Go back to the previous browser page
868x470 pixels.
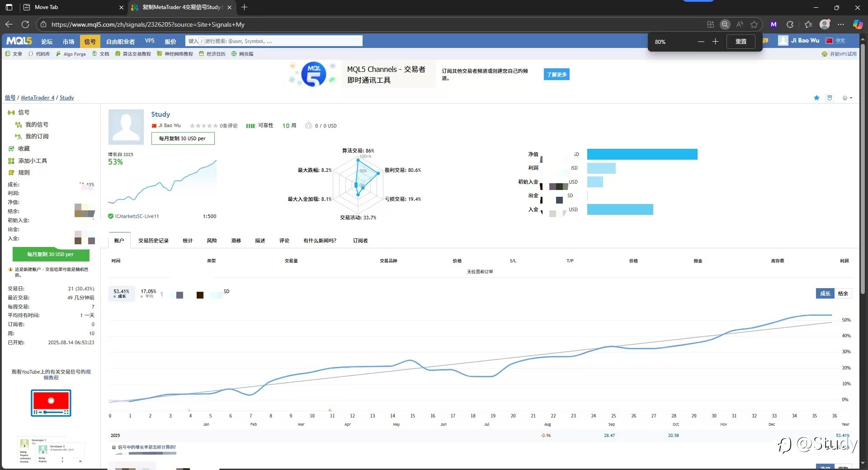9,24
